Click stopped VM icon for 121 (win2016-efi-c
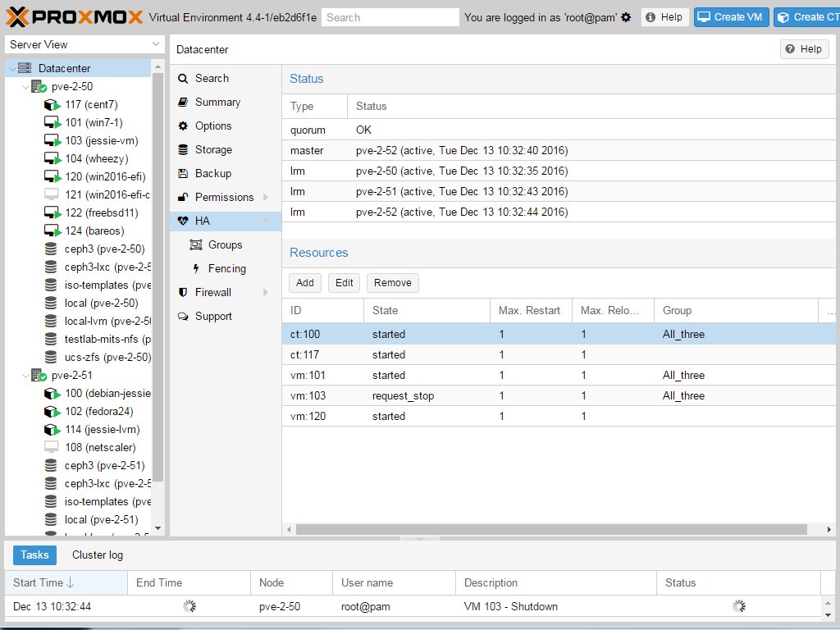Viewport: 840px width, 630px height. (x=51, y=194)
